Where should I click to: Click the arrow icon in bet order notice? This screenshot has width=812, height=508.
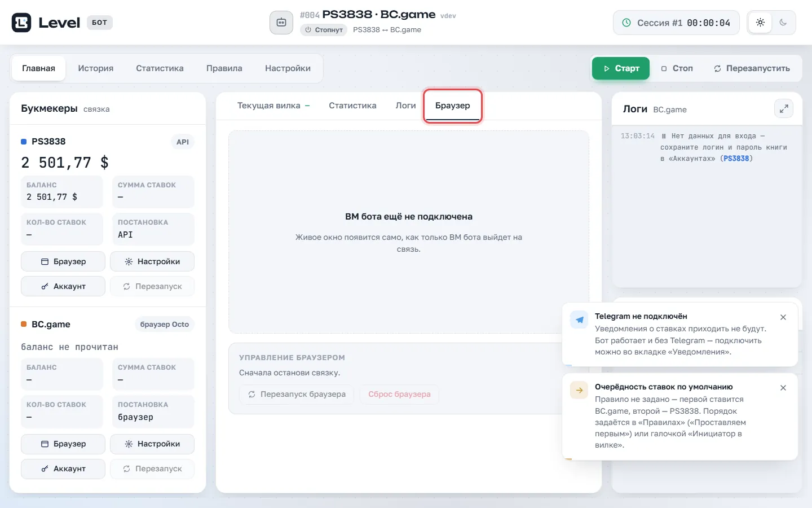click(579, 390)
